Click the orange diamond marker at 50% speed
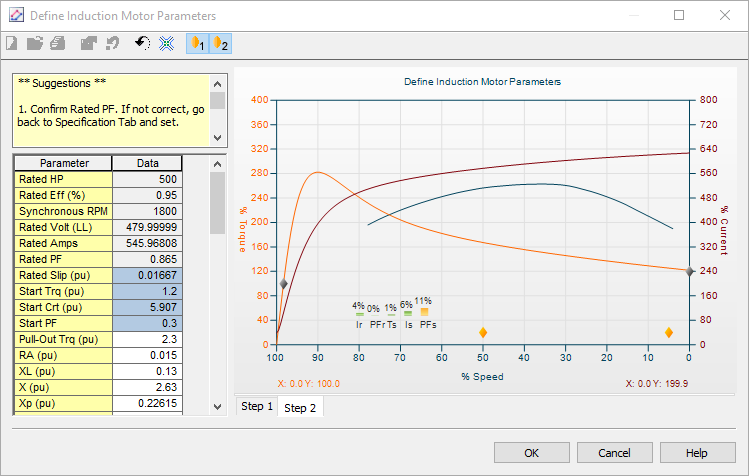 click(483, 332)
